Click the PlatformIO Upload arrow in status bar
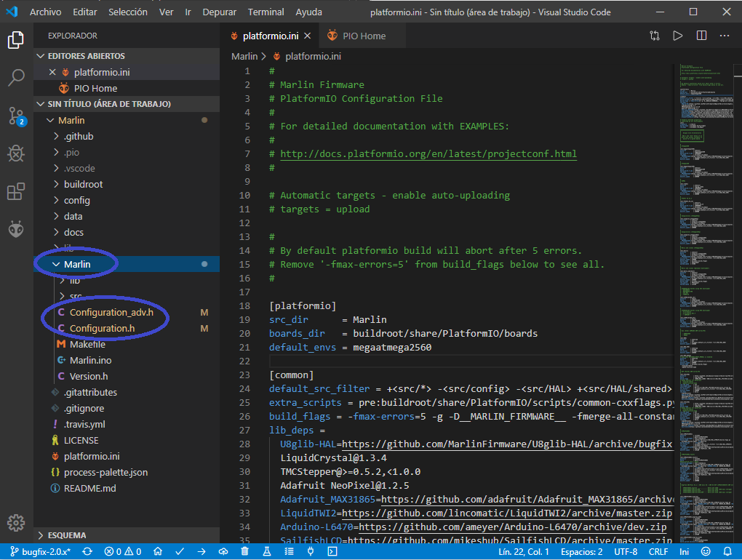Image resolution: width=742 pixels, height=560 pixels. pyautogui.click(x=202, y=551)
